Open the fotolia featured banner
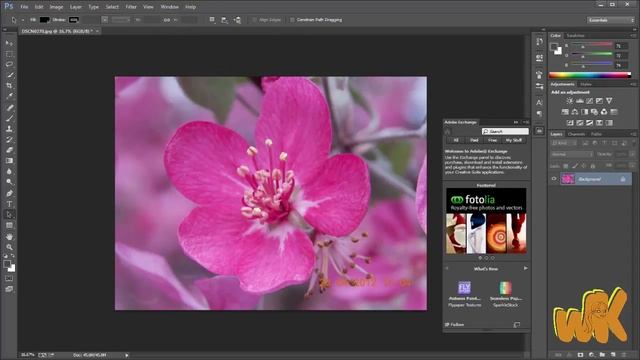This screenshot has width=640, height=360. (x=486, y=221)
